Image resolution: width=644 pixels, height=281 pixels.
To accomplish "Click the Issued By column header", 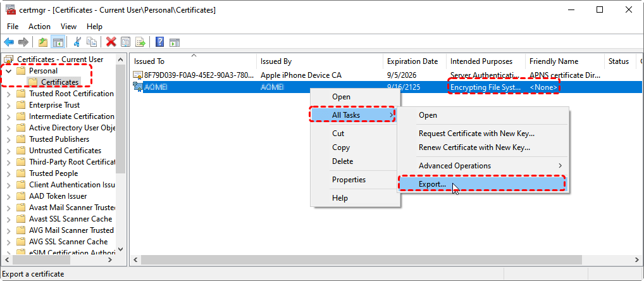I will click(276, 61).
